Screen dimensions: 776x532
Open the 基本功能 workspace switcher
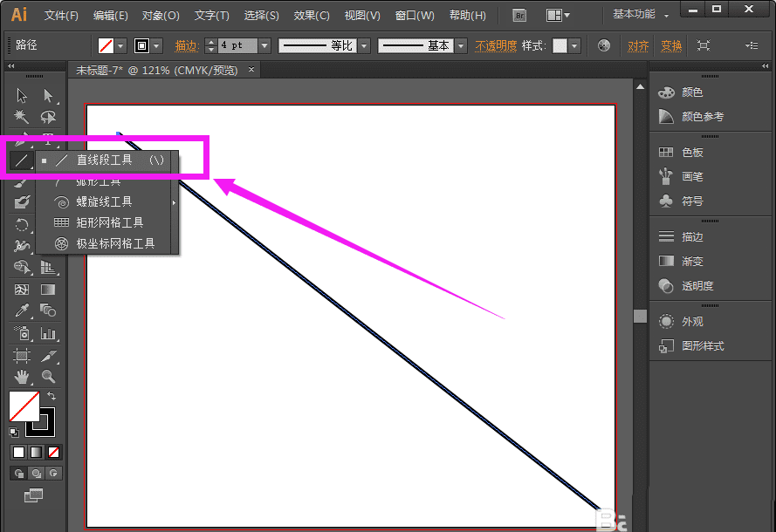(x=641, y=14)
